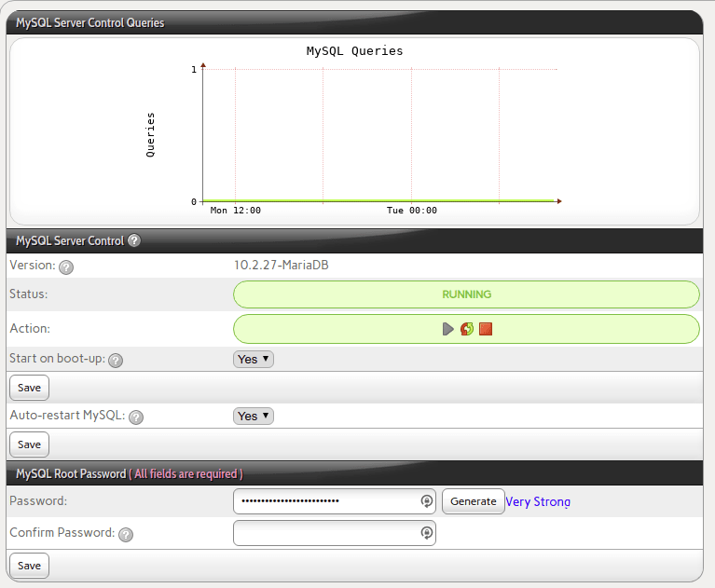715x588 pixels.
Task: Open the Auto-restart MySQL dropdown
Action: click(x=254, y=417)
